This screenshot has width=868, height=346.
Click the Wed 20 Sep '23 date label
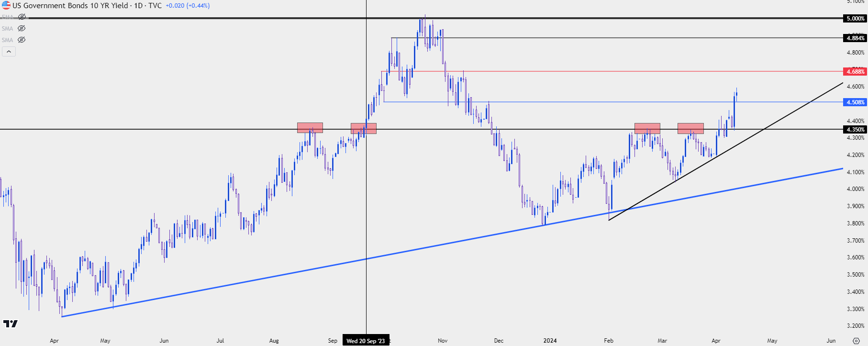(366, 340)
